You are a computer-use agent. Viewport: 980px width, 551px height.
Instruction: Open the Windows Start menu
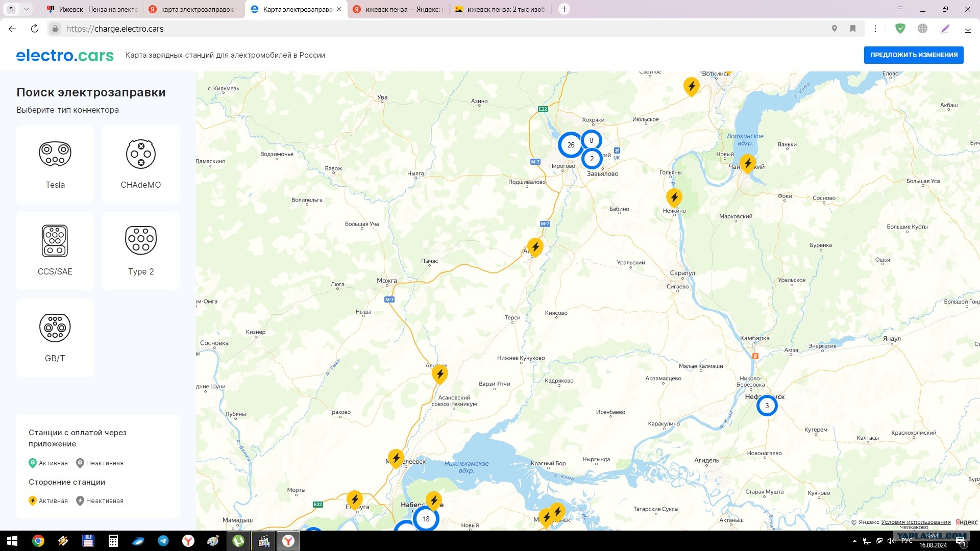tap(12, 541)
